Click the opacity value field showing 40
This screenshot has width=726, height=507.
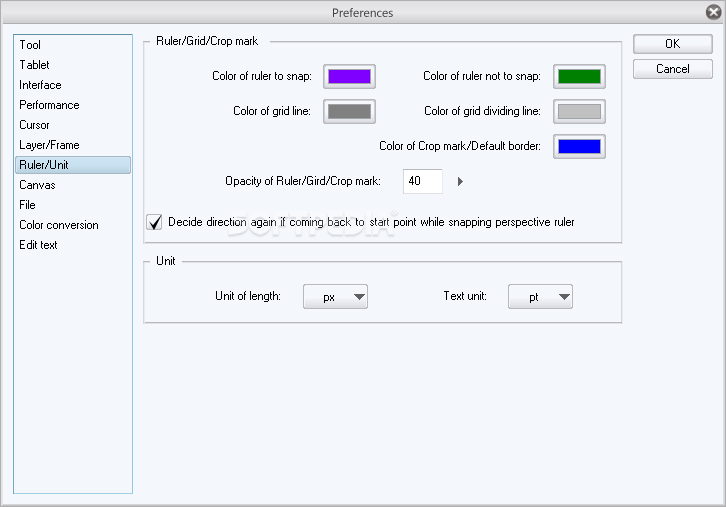[423, 181]
